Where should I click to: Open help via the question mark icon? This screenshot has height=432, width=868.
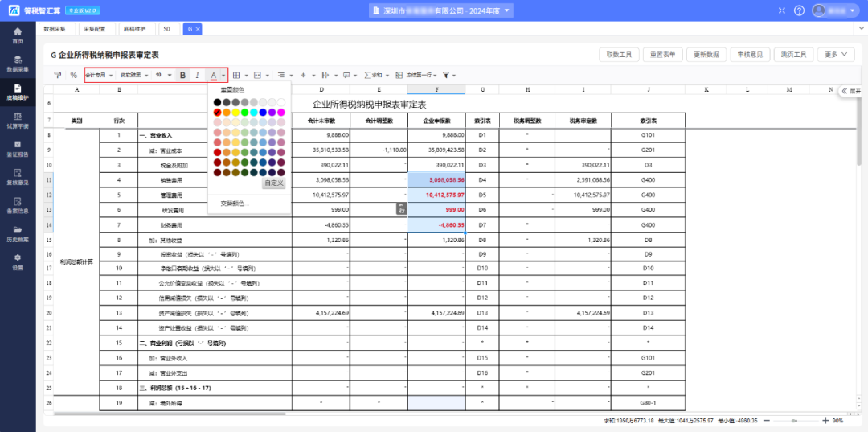point(799,10)
